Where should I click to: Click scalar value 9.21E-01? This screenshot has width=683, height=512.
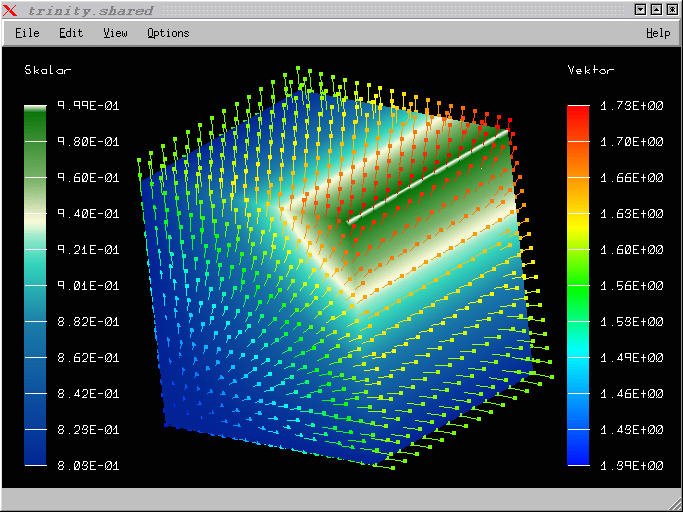tap(88, 250)
